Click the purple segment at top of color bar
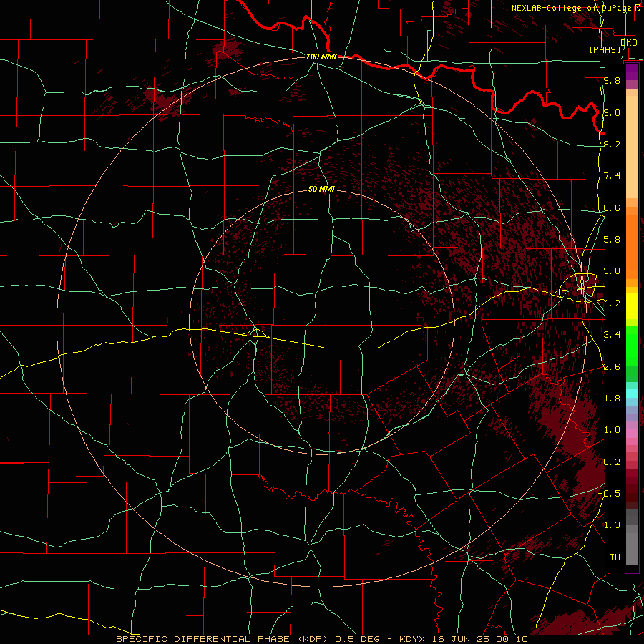Image resolution: width=644 pixels, height=644 pixels. (632, 72)
